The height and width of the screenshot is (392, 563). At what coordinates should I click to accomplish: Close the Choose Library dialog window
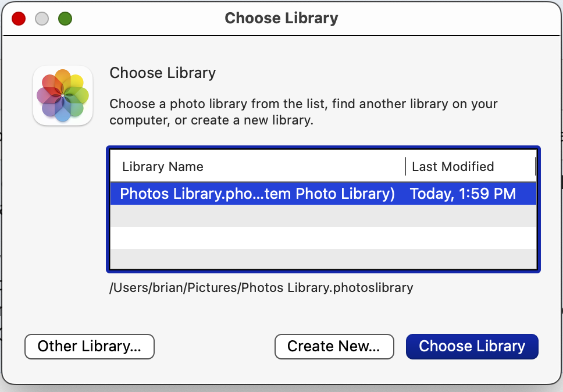19,19
